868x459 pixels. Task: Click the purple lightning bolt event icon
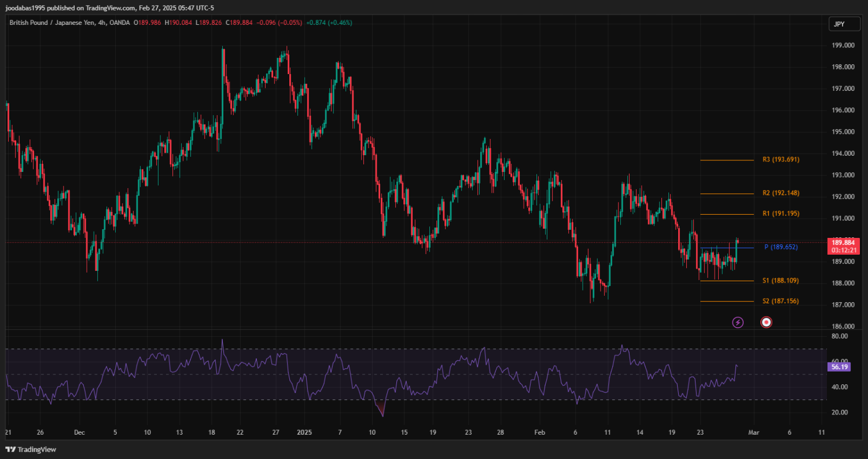[738, 322]
